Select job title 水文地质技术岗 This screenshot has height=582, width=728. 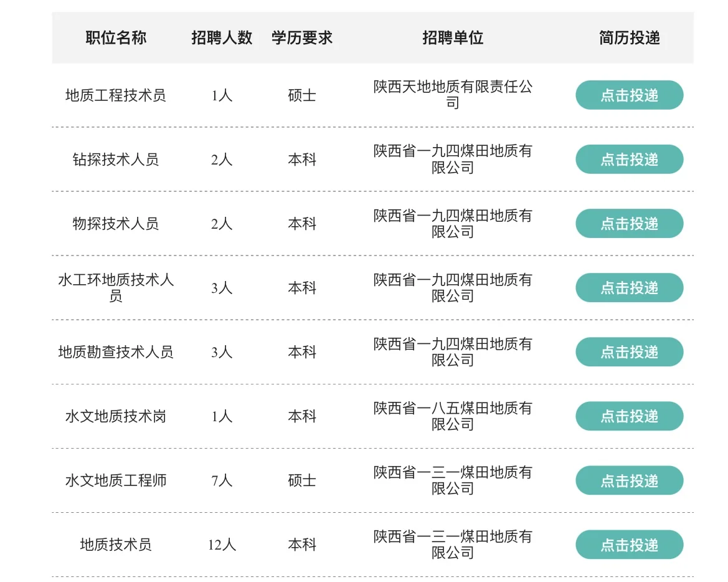click(116, 416)
